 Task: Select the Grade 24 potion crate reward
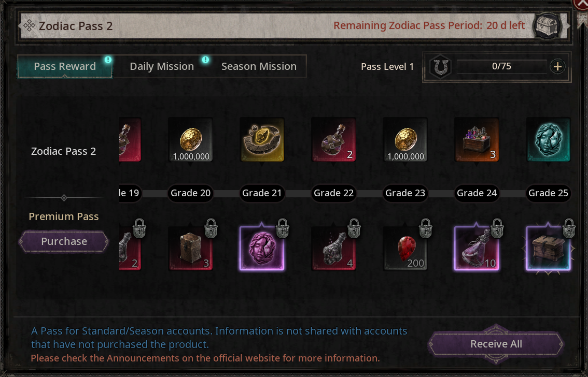coord(477,140)
